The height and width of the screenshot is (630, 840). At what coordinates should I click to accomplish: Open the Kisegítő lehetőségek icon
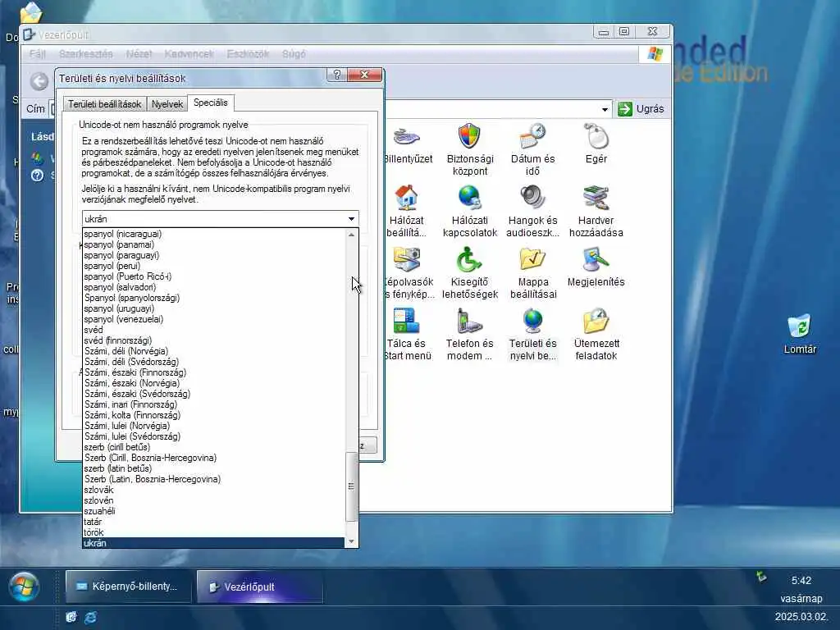pyautogui.click(x=469, y=272)
